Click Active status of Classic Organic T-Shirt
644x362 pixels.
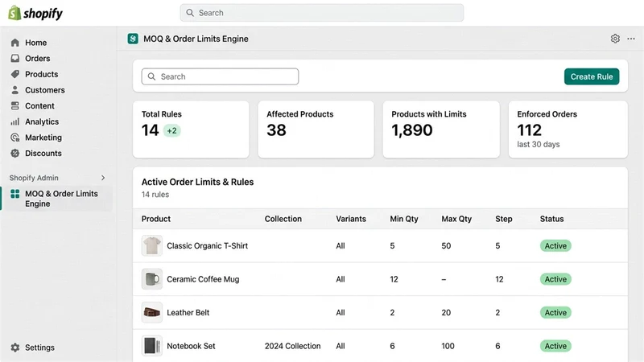point(555,246)
